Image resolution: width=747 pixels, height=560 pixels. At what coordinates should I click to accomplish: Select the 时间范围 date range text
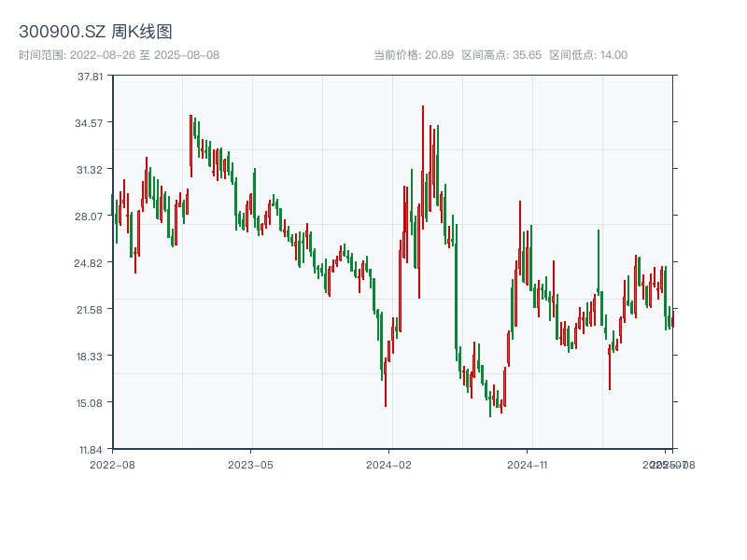pos(119,55)
